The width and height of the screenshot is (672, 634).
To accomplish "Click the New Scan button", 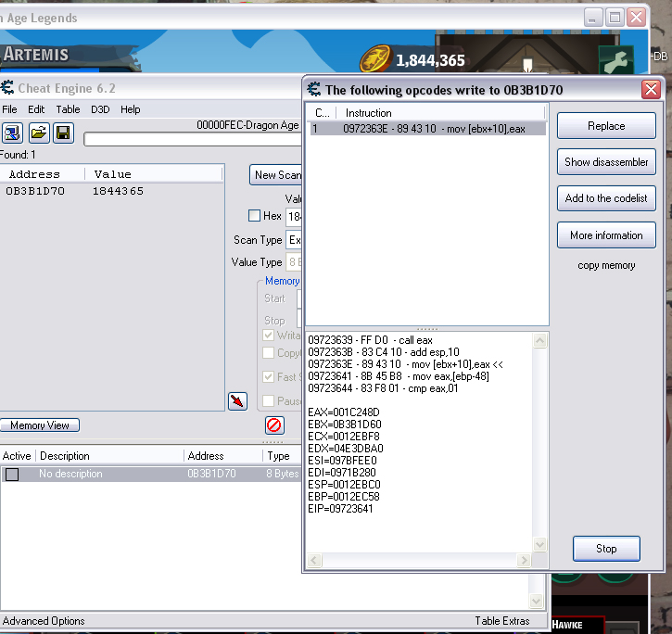I will (x=276, y=175).
